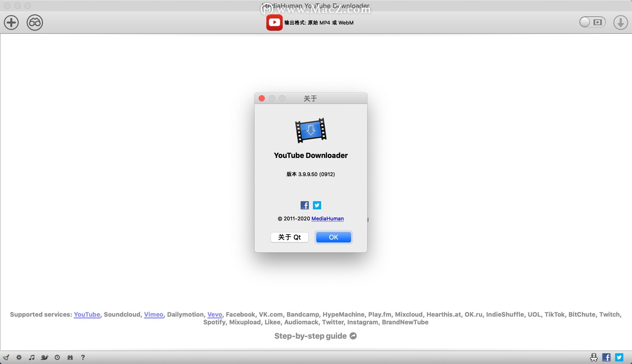Confirm the About dialog with OK

point(333,237)
